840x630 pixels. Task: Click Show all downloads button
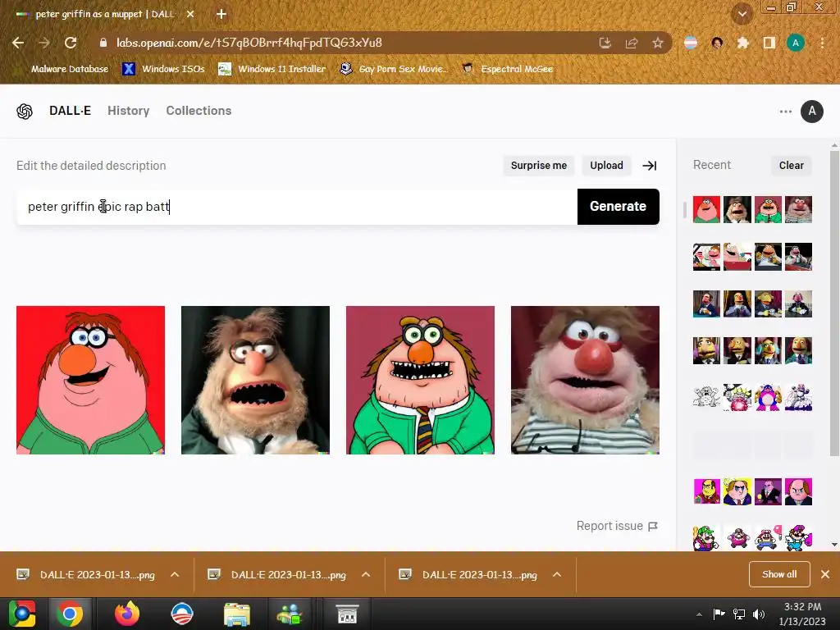(779, 574)
